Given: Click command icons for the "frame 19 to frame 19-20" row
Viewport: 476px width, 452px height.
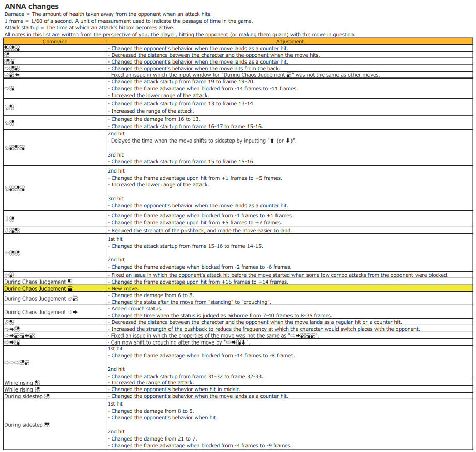Looking at the screenshot, I should [9, 88].
